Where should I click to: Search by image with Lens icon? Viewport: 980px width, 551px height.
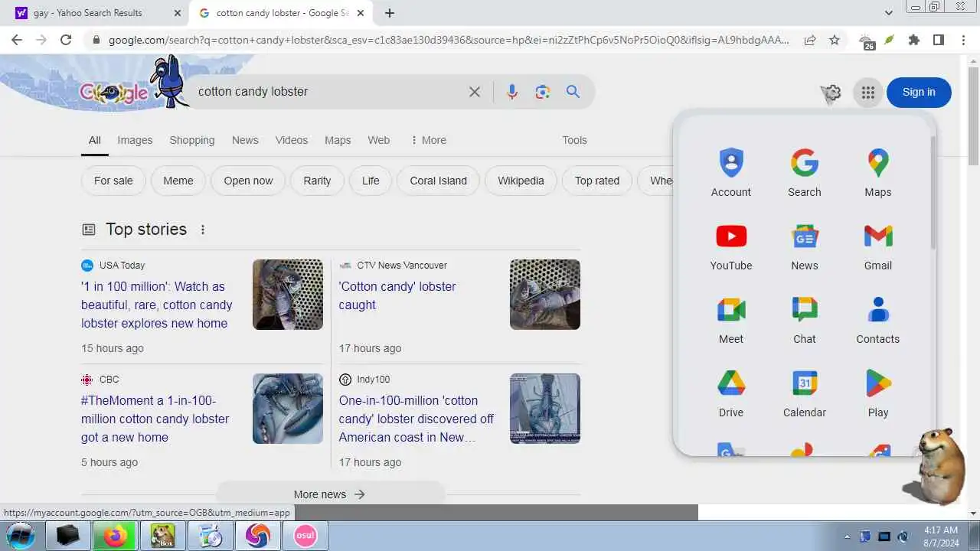(543, 92)
